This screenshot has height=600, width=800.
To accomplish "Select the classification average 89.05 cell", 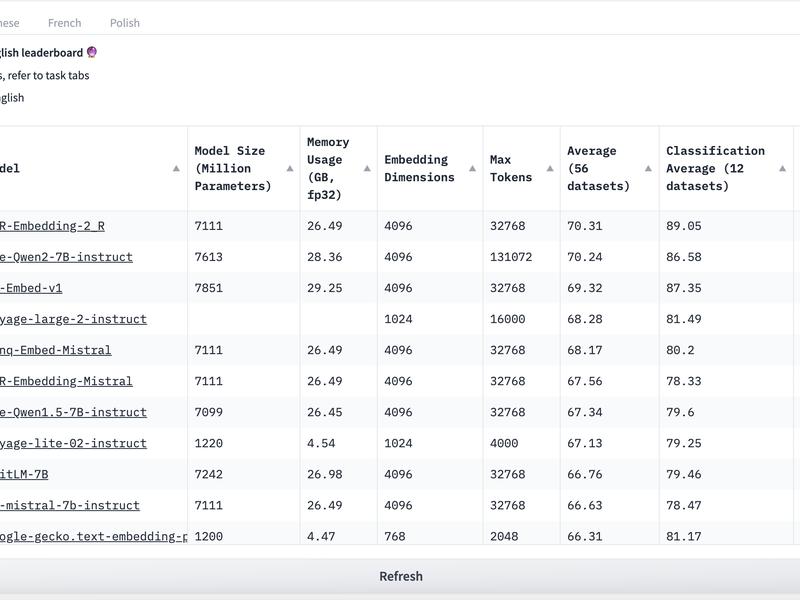I will coord(726,226).
